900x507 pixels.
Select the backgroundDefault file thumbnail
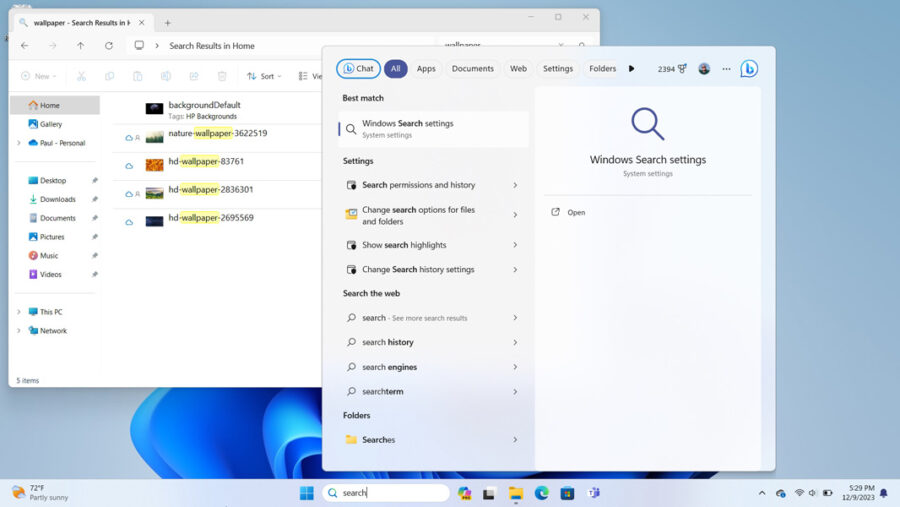click(154, 109)
